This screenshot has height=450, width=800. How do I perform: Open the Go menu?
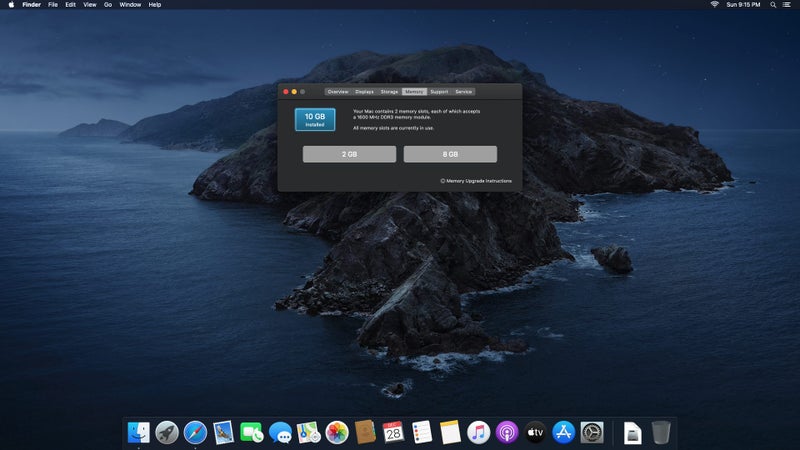click(108, 5)
